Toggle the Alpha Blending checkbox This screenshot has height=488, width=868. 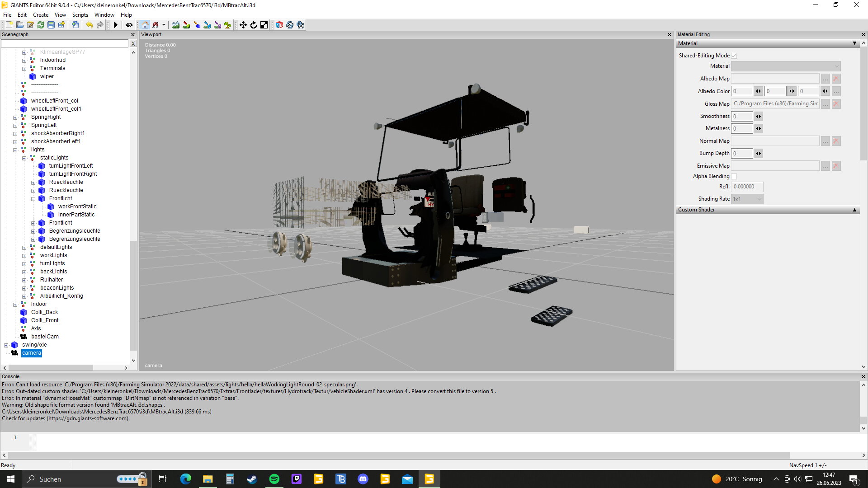coord(734,176)
